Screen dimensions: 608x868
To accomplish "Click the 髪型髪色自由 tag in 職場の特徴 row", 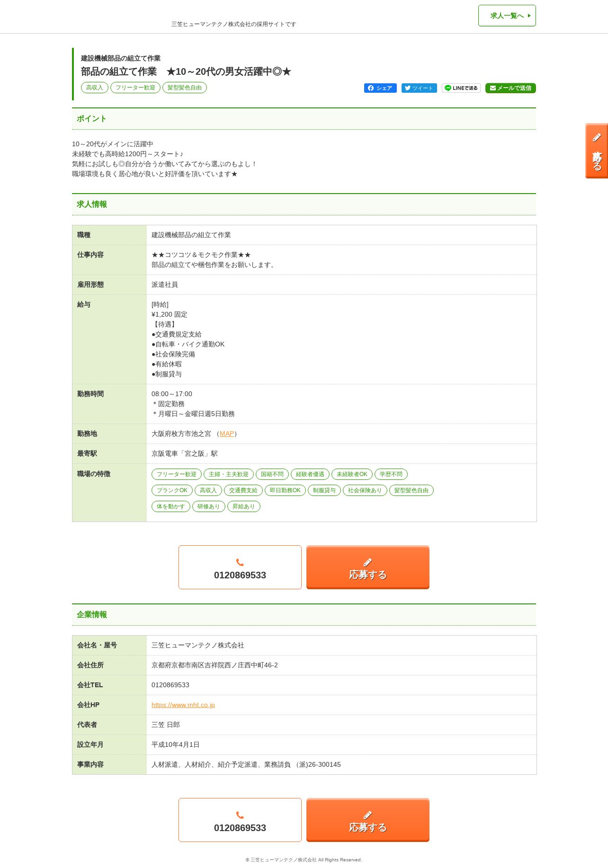I will click(411, 490).
